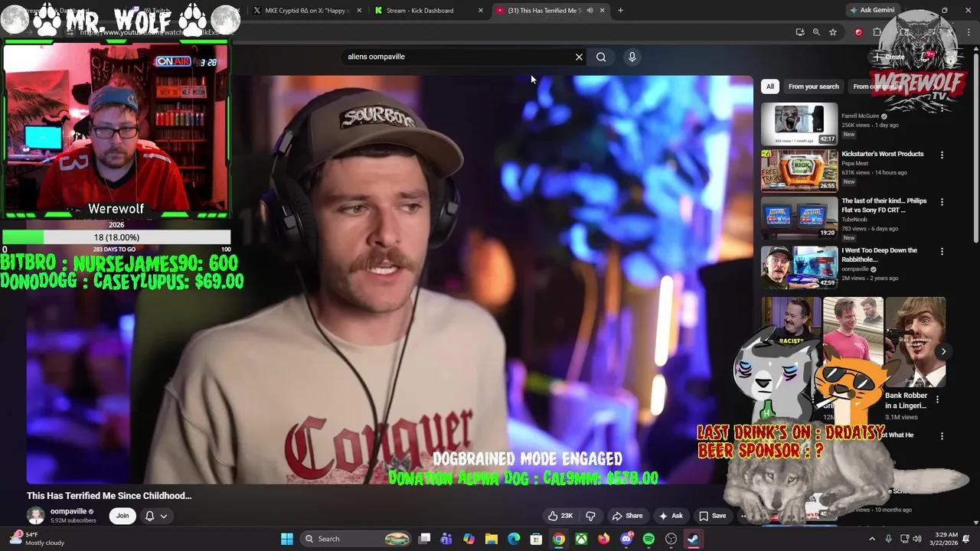
Task: Open Xbox app from taskbar
Action: tap(582, 539)
